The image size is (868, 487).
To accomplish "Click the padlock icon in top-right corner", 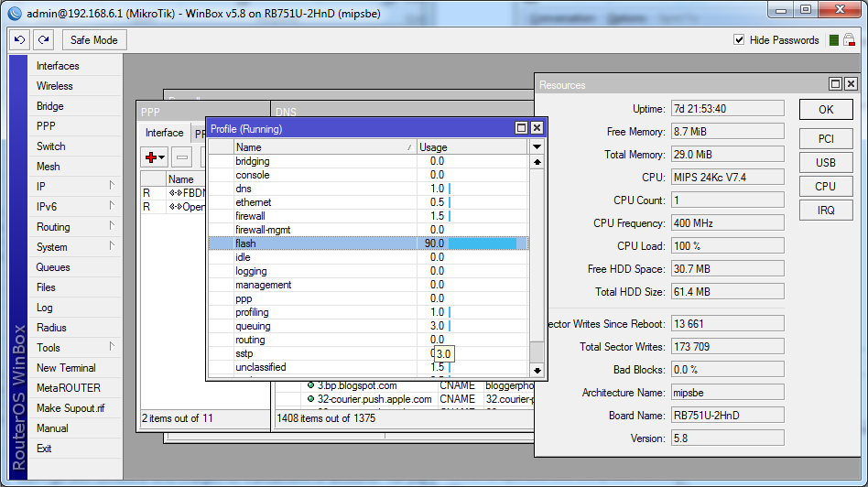I will [849, 40].
